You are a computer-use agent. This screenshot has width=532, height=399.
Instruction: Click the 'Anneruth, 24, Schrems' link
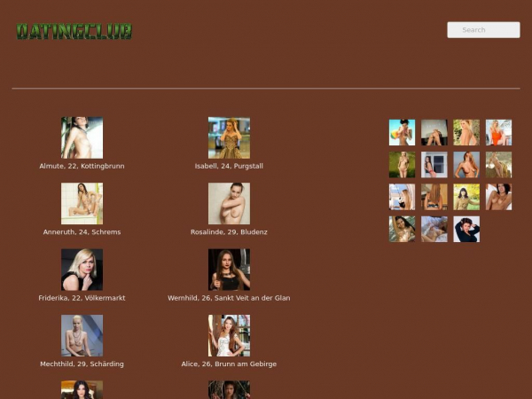82,232
